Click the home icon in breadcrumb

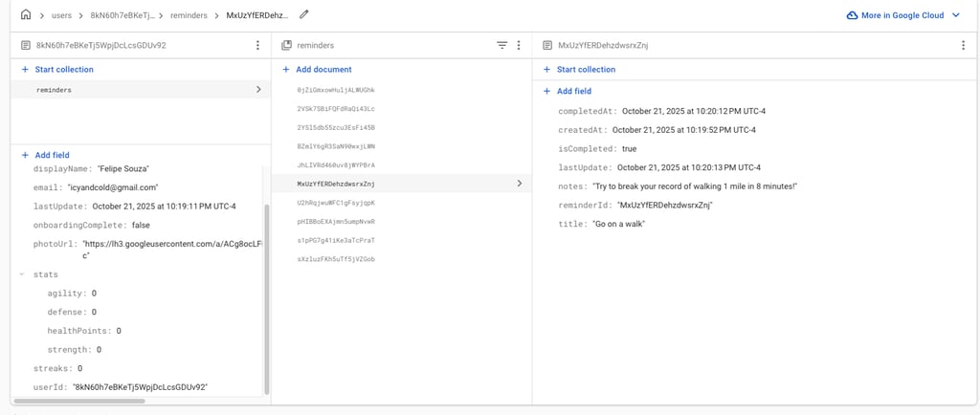tap(26, 15)
